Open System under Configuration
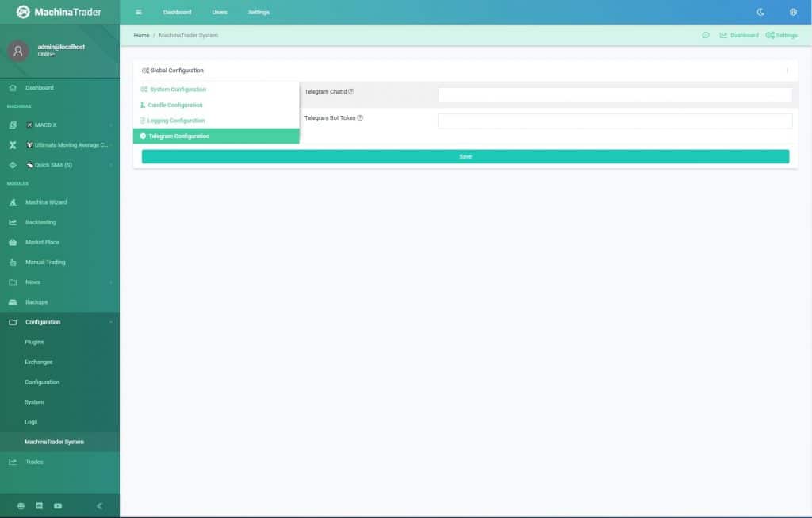The width and height of the screenshot is (812, 518). coord(34,402)
